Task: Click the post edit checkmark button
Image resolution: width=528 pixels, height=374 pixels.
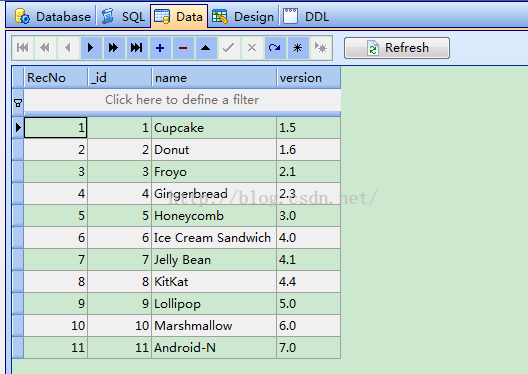Action: (229, 48)
